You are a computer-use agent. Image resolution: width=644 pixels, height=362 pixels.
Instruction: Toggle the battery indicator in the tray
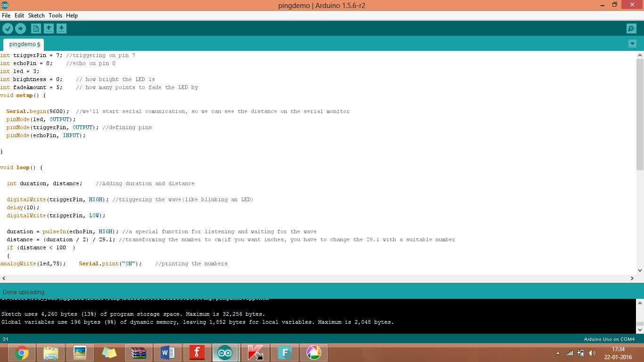(581, 353)
